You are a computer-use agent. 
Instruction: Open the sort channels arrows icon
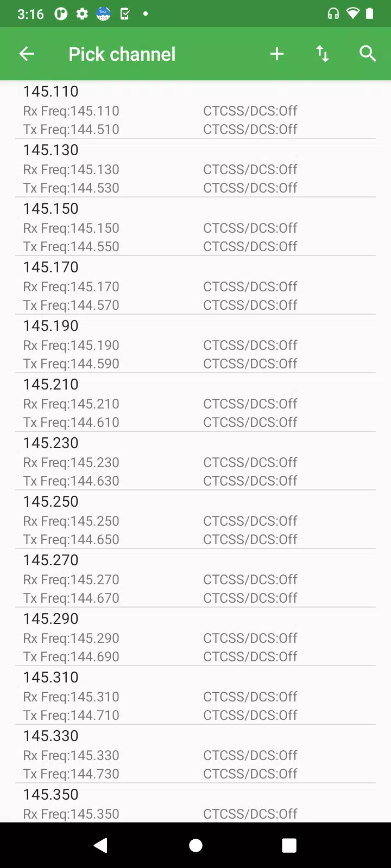(x=323, y=54)
